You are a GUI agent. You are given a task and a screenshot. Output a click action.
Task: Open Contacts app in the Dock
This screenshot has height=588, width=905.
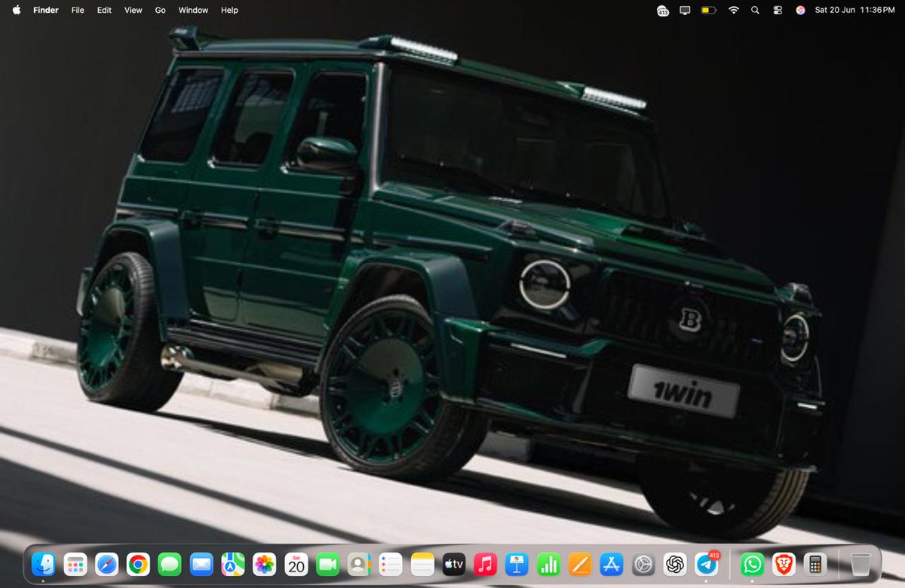359,564
